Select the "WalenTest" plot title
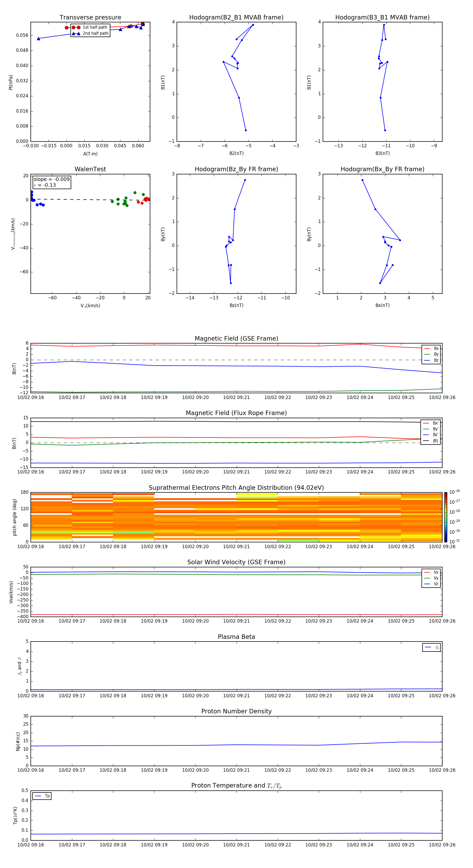Image resolution: width=473 pixels, height=868 pixels. click(x=90, y=169)
